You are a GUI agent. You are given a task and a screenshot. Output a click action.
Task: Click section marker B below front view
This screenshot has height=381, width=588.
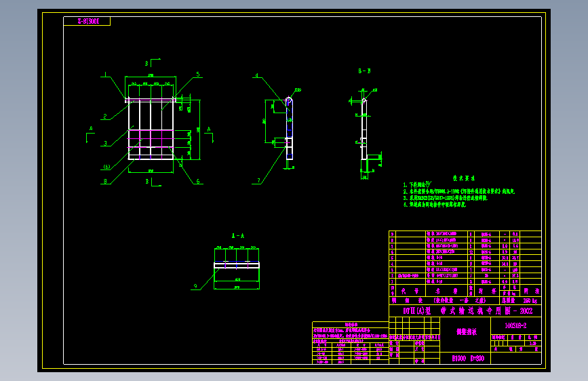(x=147, y=182)
